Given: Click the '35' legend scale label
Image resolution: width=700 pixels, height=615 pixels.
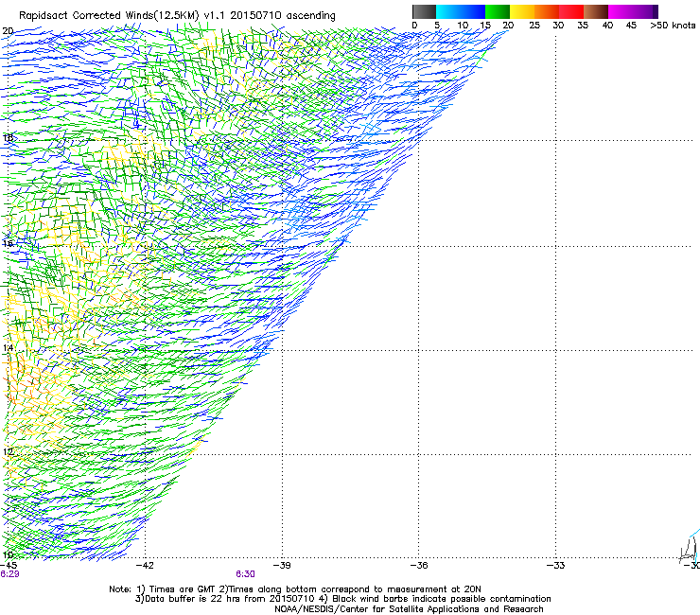Looking at the screenshot, I should (x=583, y=26).
